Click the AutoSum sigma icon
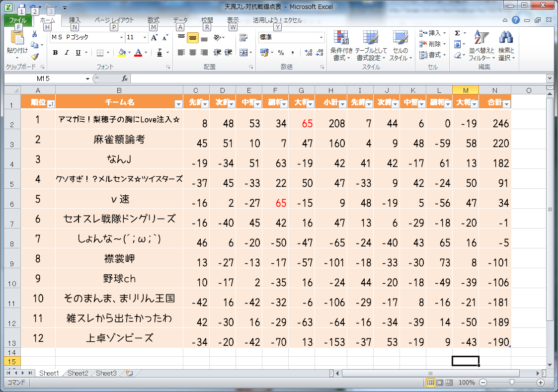The image size is (558, 392). coord(457,33)
